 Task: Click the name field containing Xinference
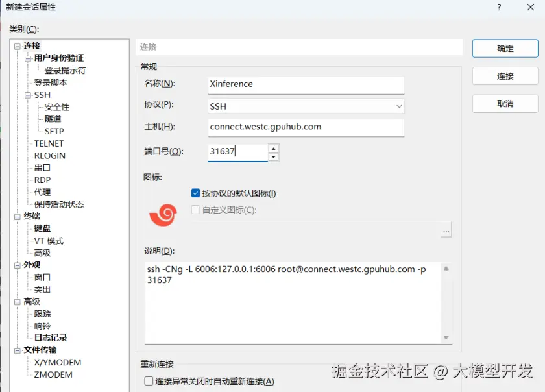click(x=306, y=85)
